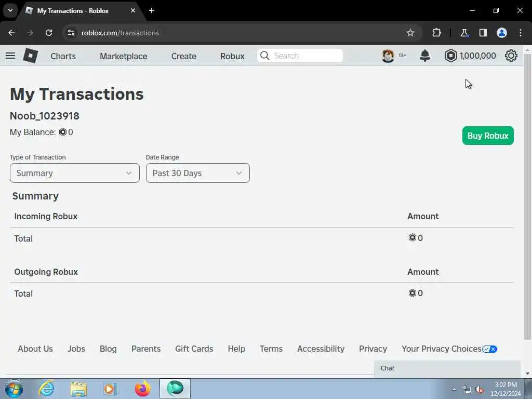Click the muted volume tray icon
This screenshot has width=532, height=399.
[x=480, y=390]
